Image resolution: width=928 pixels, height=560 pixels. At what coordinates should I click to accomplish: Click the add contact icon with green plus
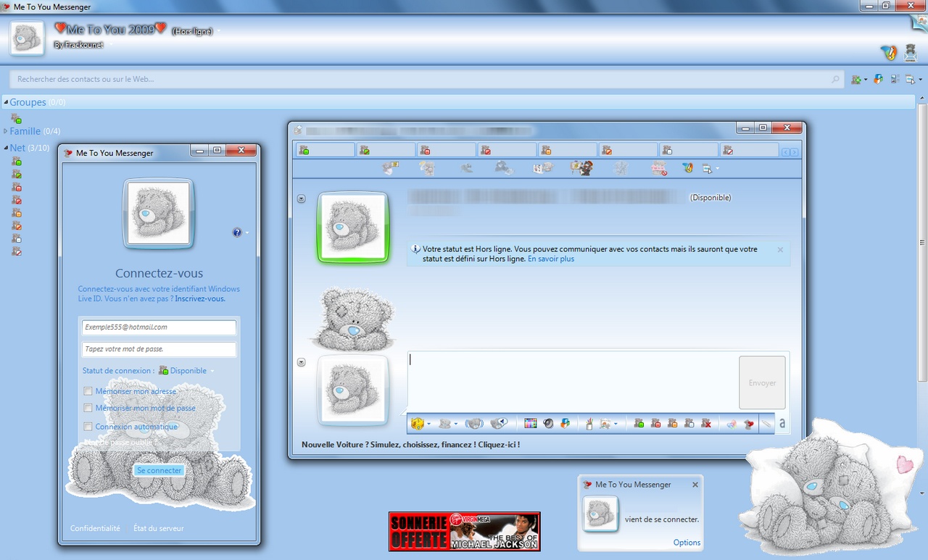click(856, 79)
